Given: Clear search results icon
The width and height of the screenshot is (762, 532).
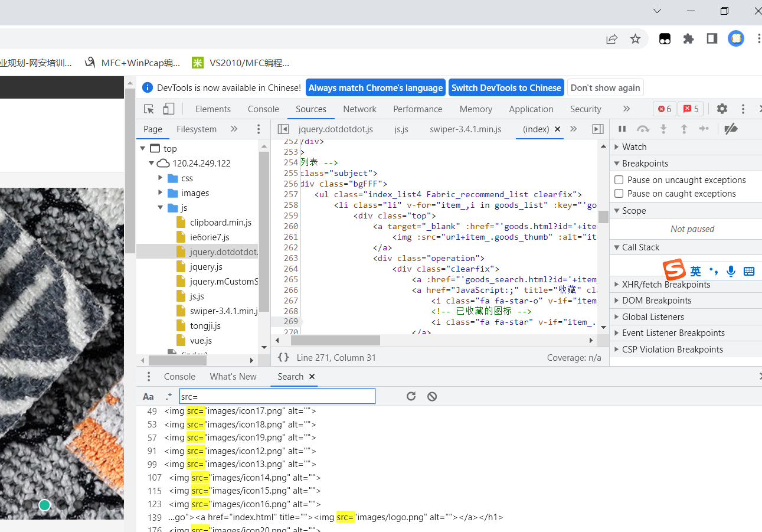Looking at the screenshot, I should pos(432,396).
